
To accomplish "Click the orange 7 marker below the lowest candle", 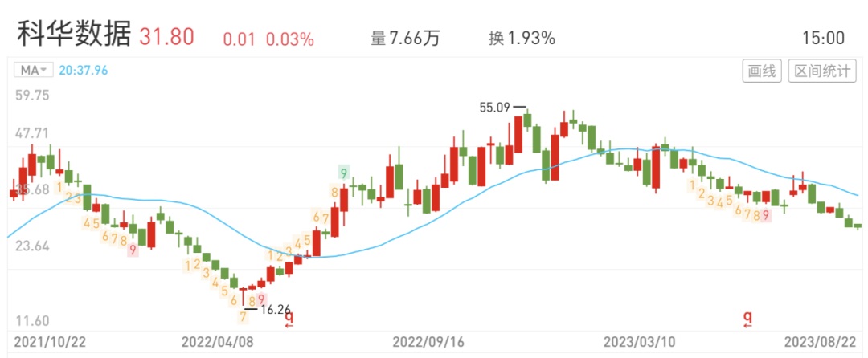I will tap(243, 316).
